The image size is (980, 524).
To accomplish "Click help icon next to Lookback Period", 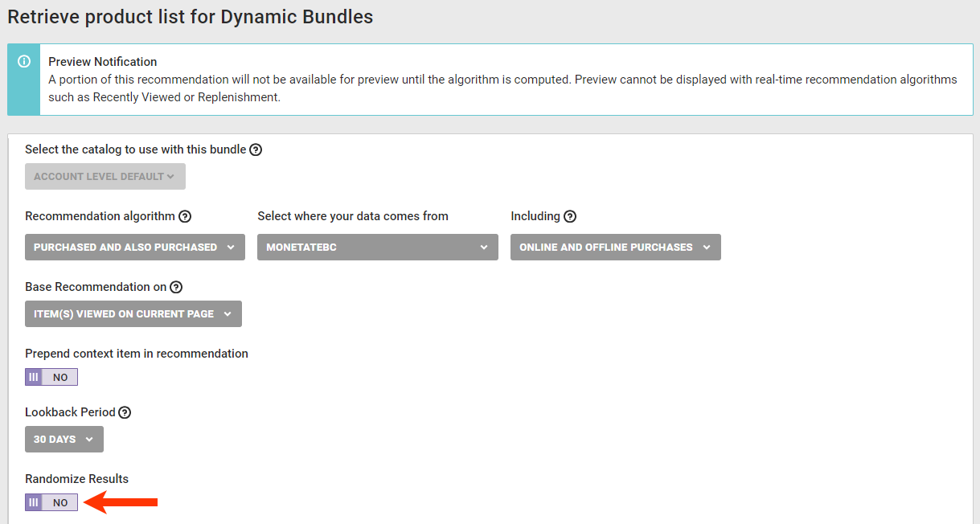I will pos(125,412).
